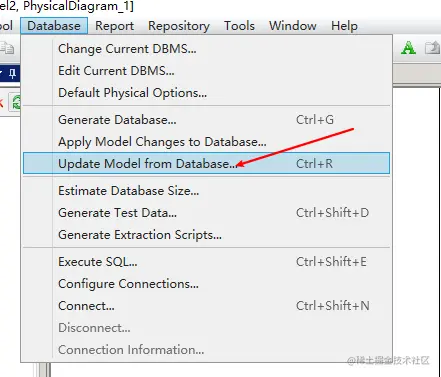Open Configure Connections...
Viewport: 441px width, 377px height.
[206, 284]
